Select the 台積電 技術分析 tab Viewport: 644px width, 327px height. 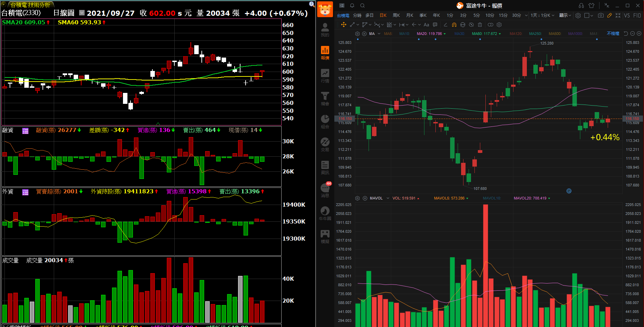[x=30, y=5]
